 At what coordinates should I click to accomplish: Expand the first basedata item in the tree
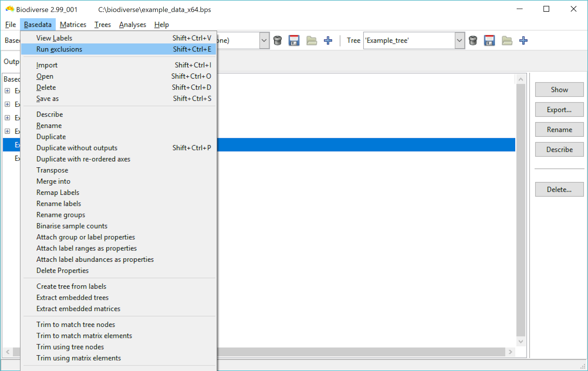[x=8, y=90]
